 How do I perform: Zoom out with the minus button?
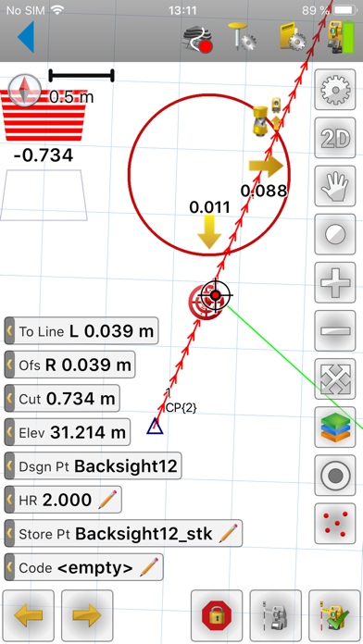(335, 330)
